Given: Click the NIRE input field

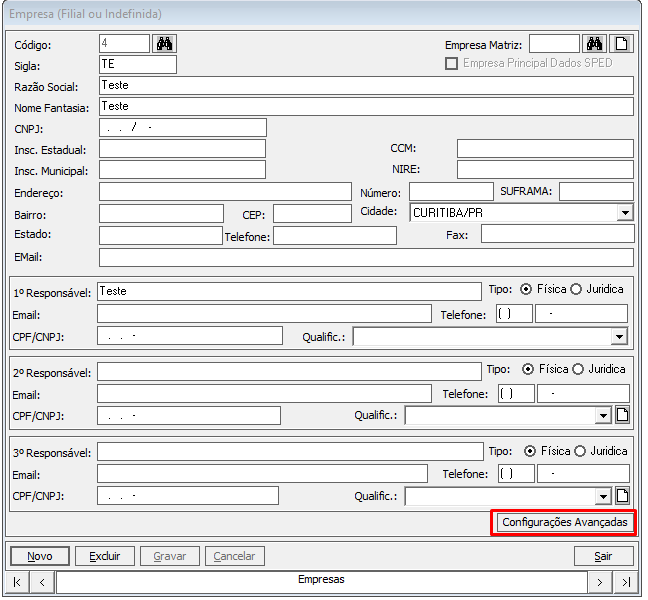Looking at the screenshot, I should [x=545, y=169].
